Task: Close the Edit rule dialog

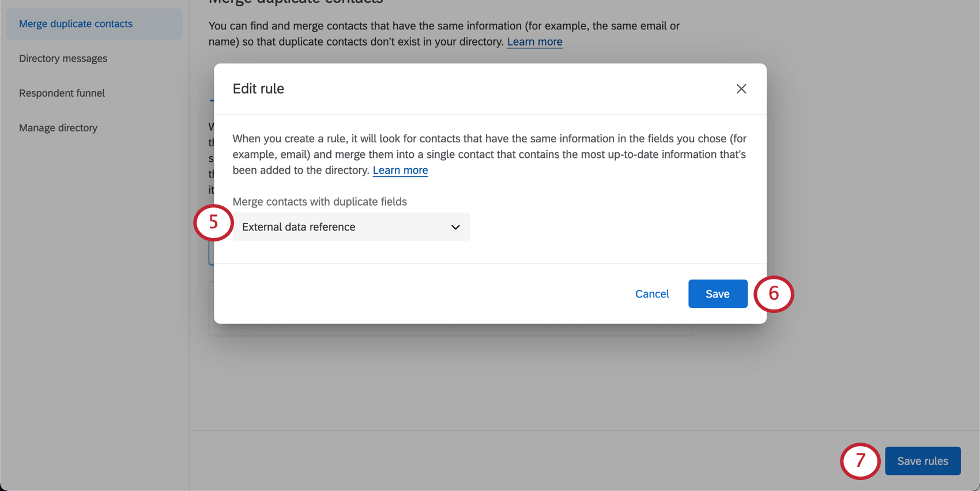Action: pos(741,89)
